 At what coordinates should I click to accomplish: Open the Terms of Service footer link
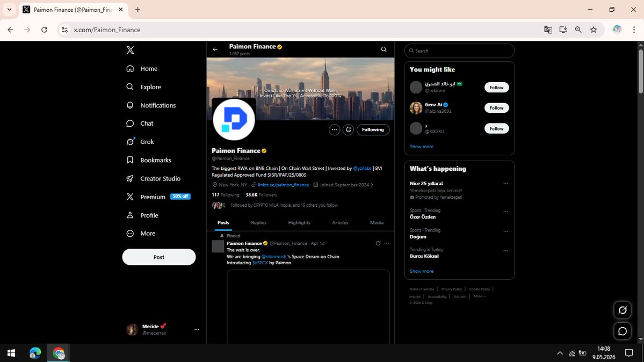[x=422, y=289]
